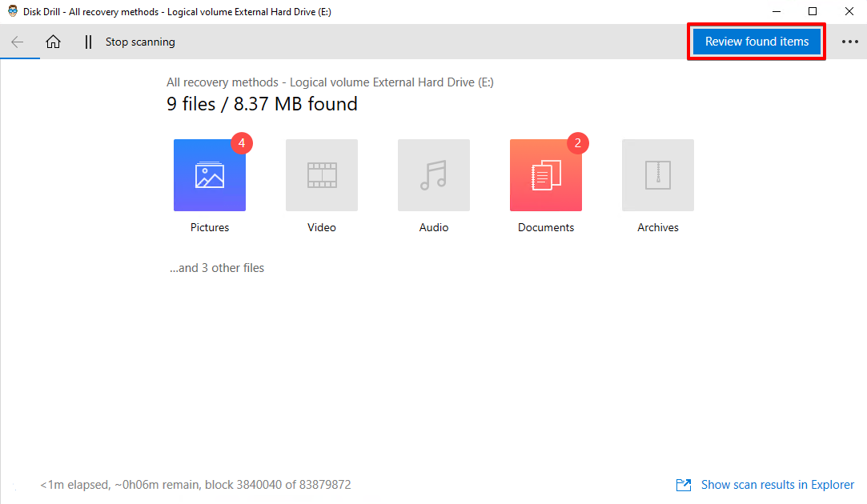Viewport: 867px width, 504px height.
Task: Open the blue Pictures category tile
Action: 210,175
